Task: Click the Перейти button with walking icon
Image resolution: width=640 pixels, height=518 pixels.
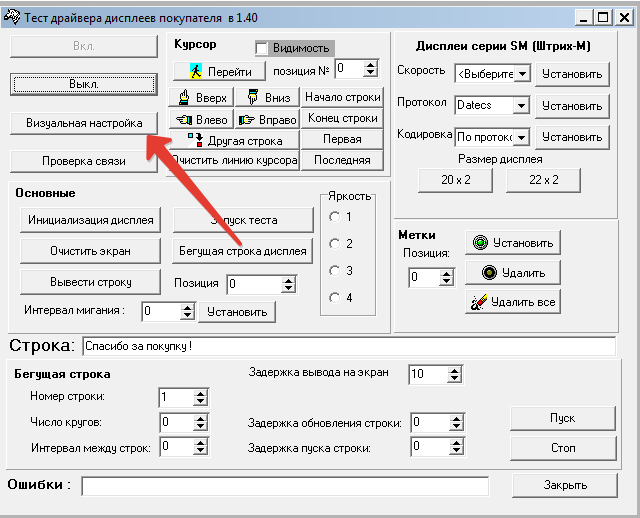Action: 219,71
